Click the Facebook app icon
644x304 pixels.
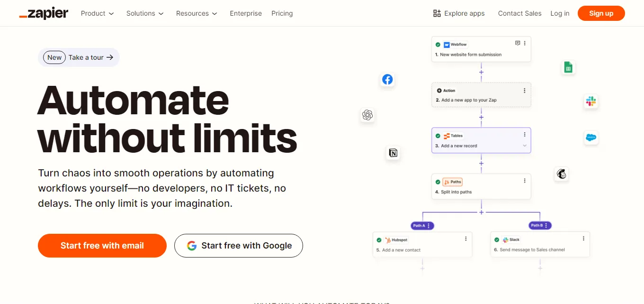click(x=387, y=80)
